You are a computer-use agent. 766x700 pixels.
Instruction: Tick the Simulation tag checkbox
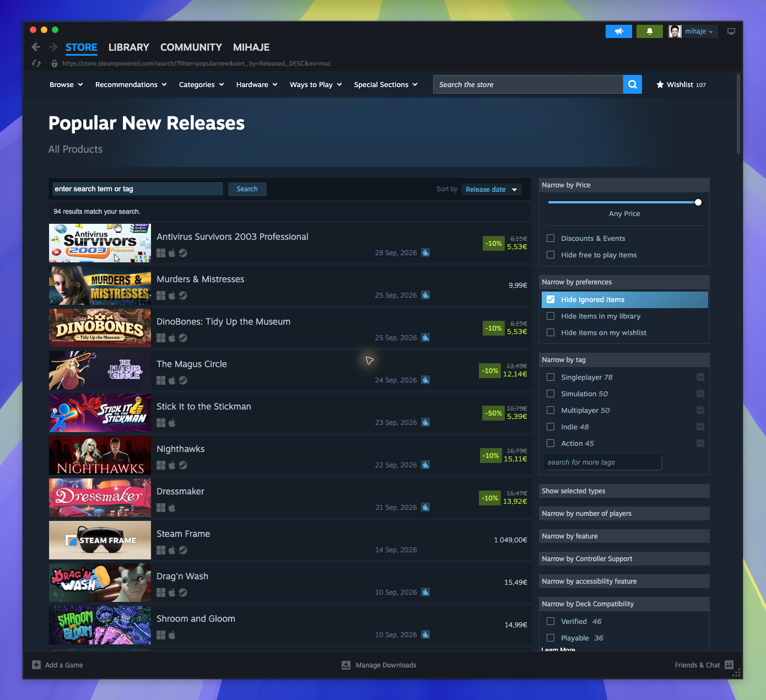pos(551,394)
